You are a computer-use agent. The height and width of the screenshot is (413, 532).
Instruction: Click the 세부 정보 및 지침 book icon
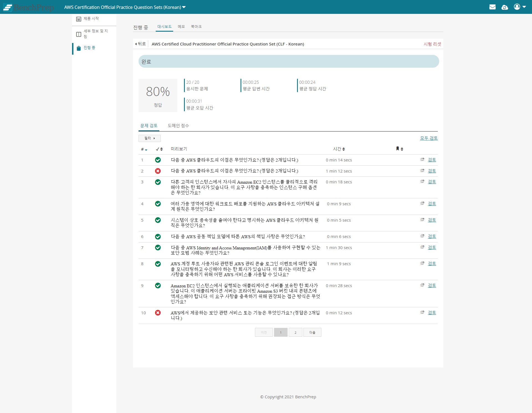click(79, 34)
